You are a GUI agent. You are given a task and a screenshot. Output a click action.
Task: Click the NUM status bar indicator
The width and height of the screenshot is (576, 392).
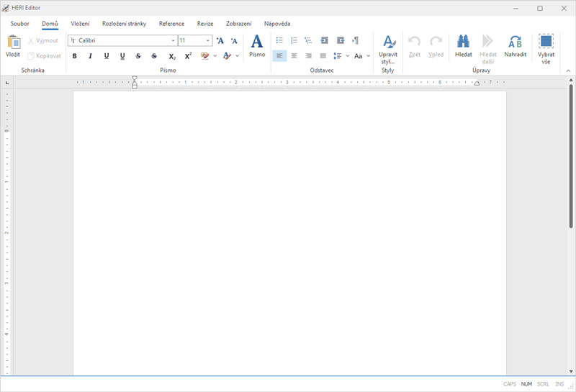point(526,384)
